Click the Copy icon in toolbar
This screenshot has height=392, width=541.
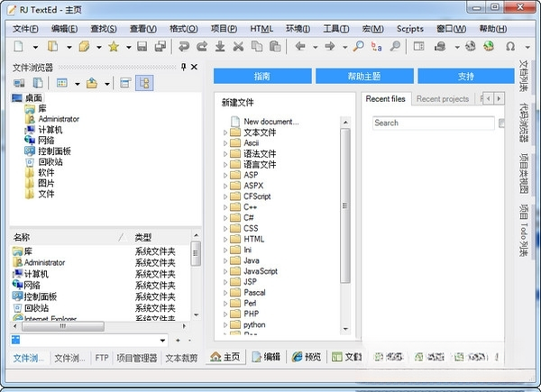257,46
